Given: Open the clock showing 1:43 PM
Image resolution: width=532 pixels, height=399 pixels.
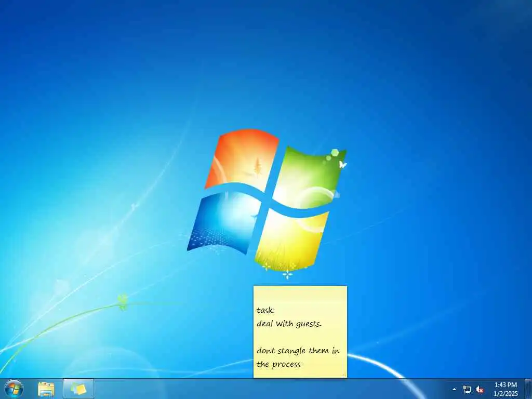Looking at the screenshot, I should (x=506, y=389).
